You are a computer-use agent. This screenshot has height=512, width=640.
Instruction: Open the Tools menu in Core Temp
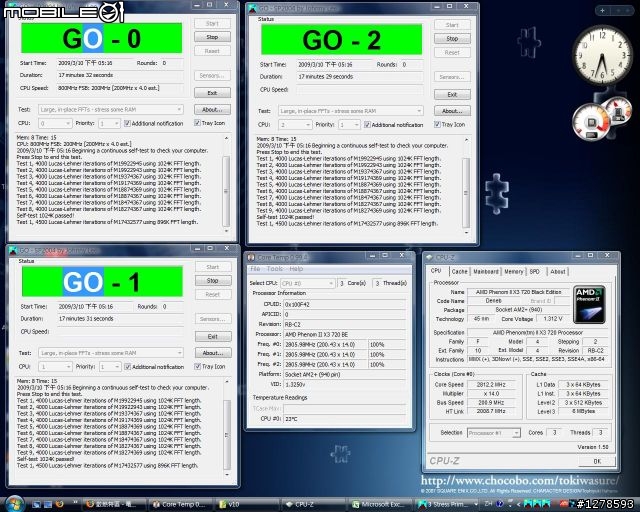[275, 269]
